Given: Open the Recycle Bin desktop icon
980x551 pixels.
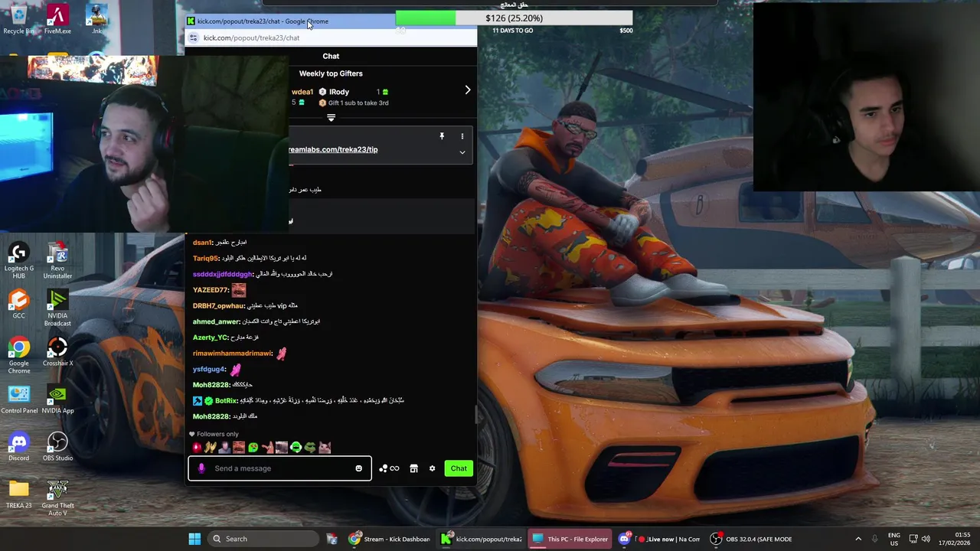Looking at the screenshot, I should (x=18, y=19).
